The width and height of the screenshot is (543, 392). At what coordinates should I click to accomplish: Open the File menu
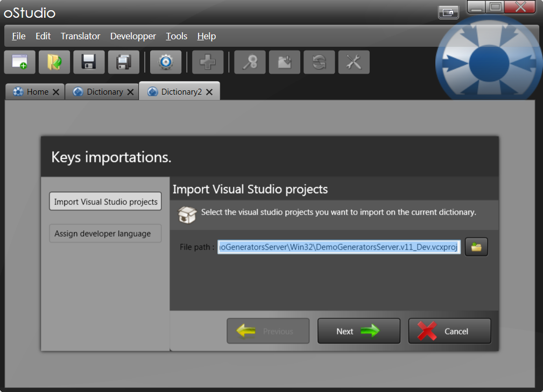click(19, 36)
